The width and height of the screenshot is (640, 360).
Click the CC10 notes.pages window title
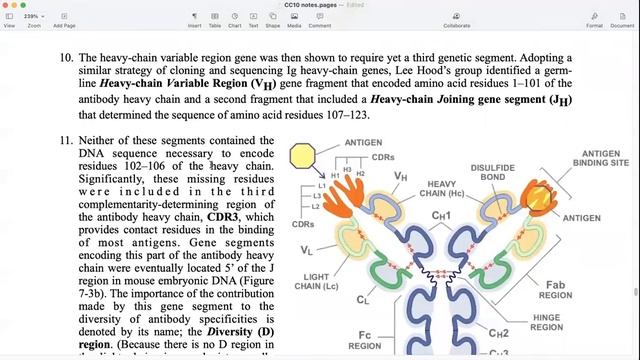(311, 5)
